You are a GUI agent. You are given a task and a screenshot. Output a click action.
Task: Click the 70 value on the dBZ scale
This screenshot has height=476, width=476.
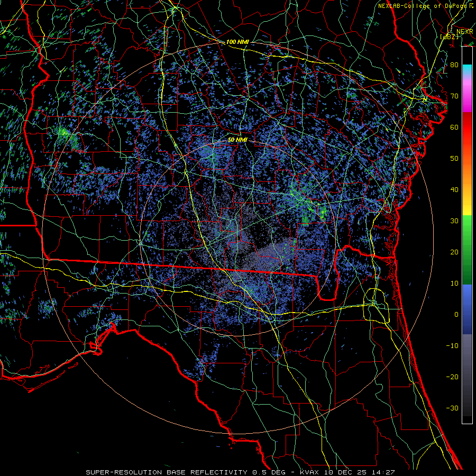[x=454, y=96]
